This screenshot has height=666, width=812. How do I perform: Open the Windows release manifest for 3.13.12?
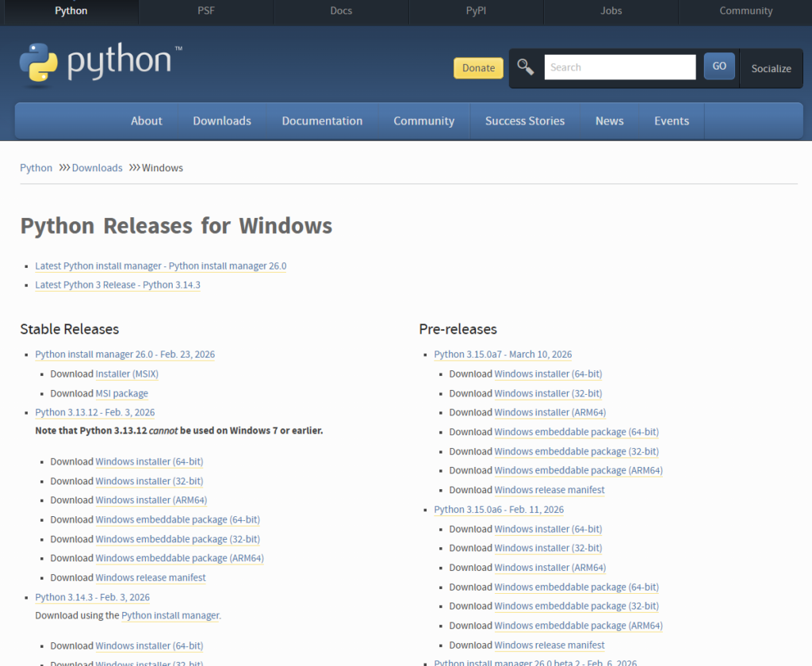tap(151, 577)
